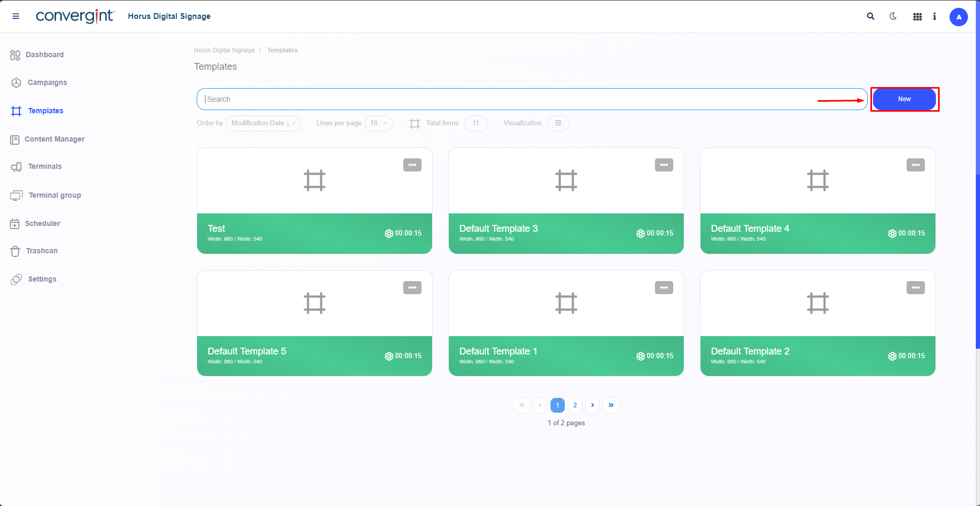This screenshot has height=506, width=980.
Task: Go to Dashboard in the sidebar
Action: coord(45,55)
